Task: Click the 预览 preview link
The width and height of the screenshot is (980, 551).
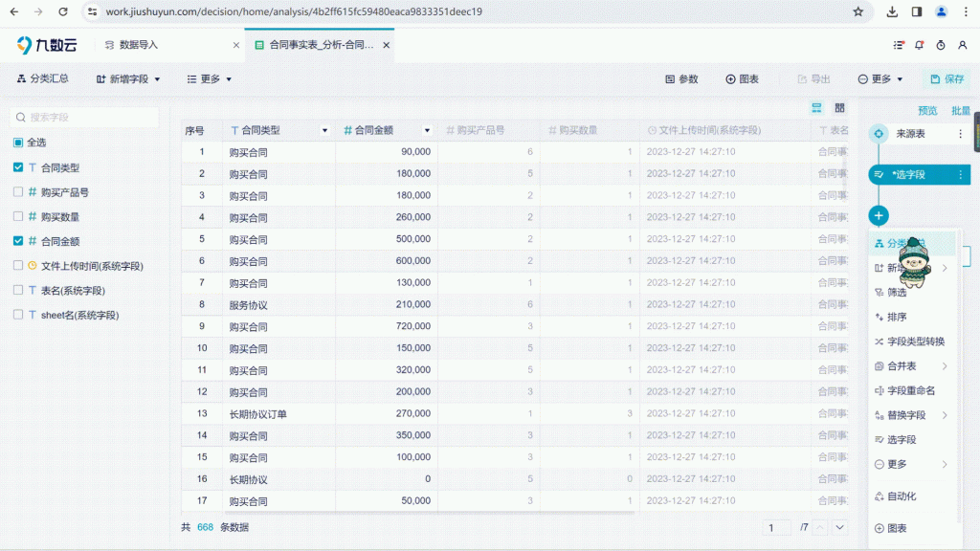Action: 927,111
